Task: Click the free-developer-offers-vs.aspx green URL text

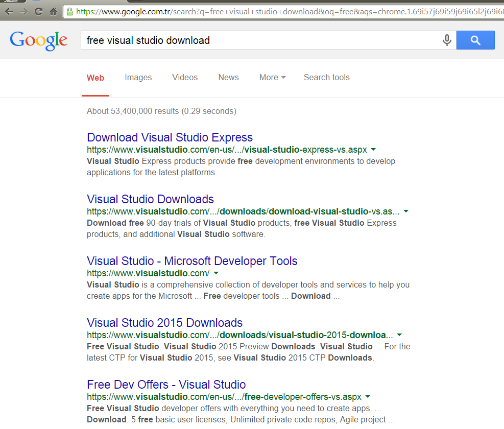Action: point(224,396)
